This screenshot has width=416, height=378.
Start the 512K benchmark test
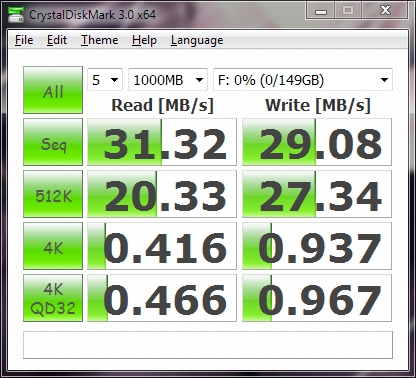pyautogui.click(x=53, y=194)
